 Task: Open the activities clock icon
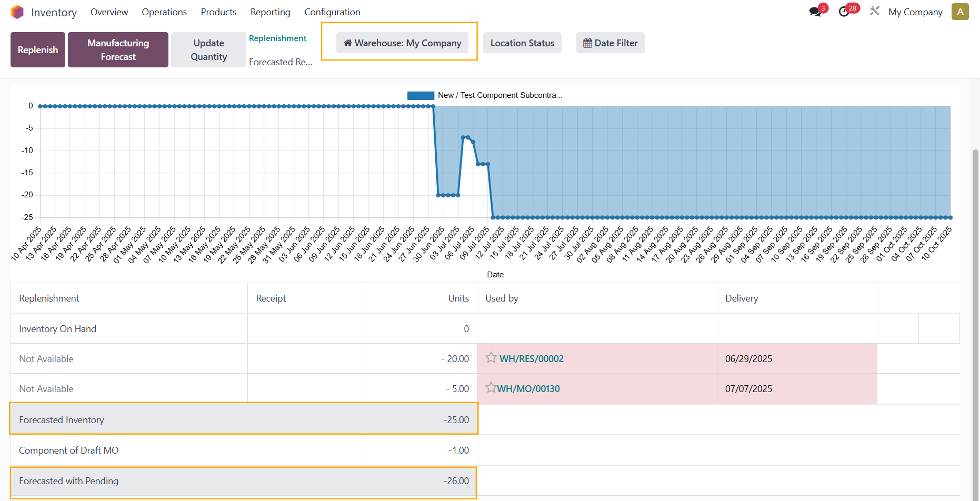[844, 12]
